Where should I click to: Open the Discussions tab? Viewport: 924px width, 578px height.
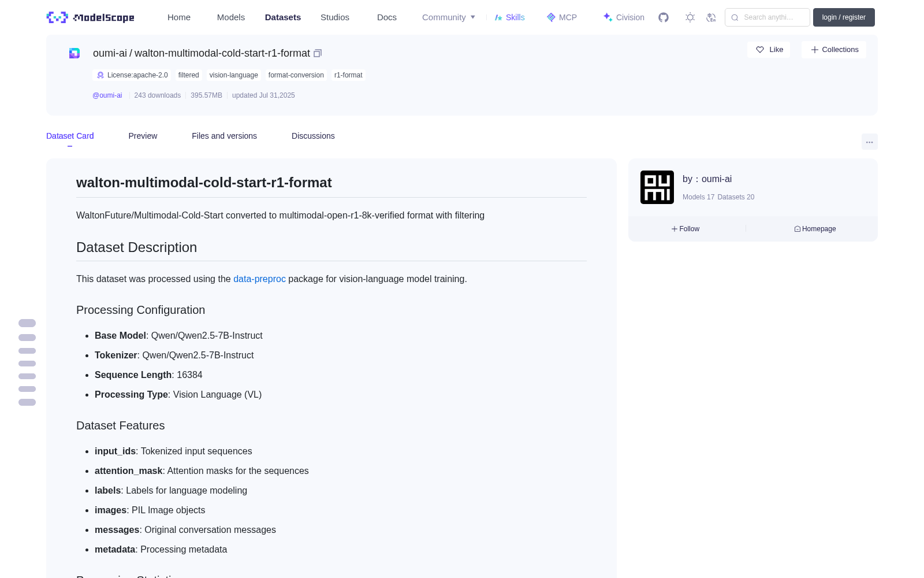click(313, 136)
